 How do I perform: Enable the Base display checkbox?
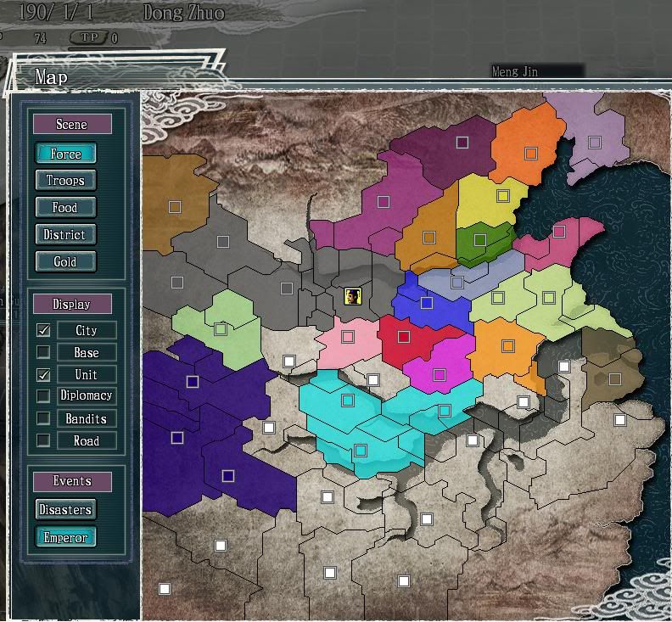click(43, 352)
